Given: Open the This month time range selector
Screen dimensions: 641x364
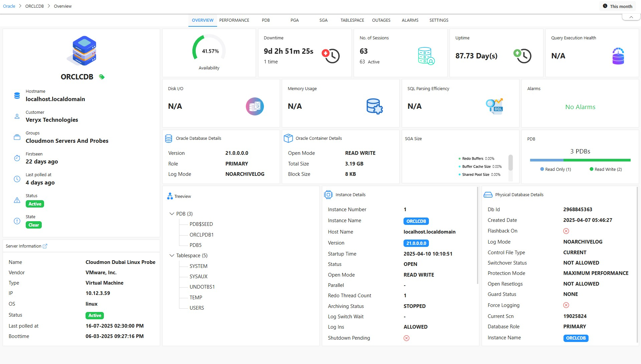Looking at the screenshot, I should coord(617,6).
